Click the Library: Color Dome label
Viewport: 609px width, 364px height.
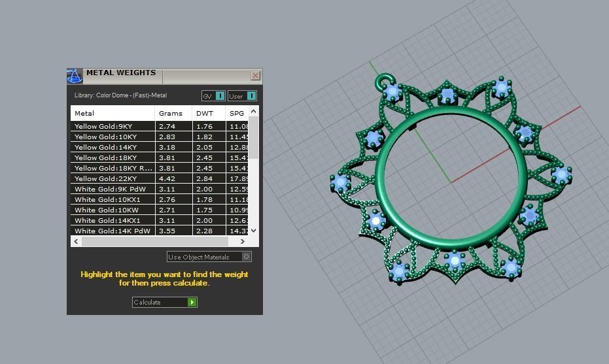click(x=120, y=95)
